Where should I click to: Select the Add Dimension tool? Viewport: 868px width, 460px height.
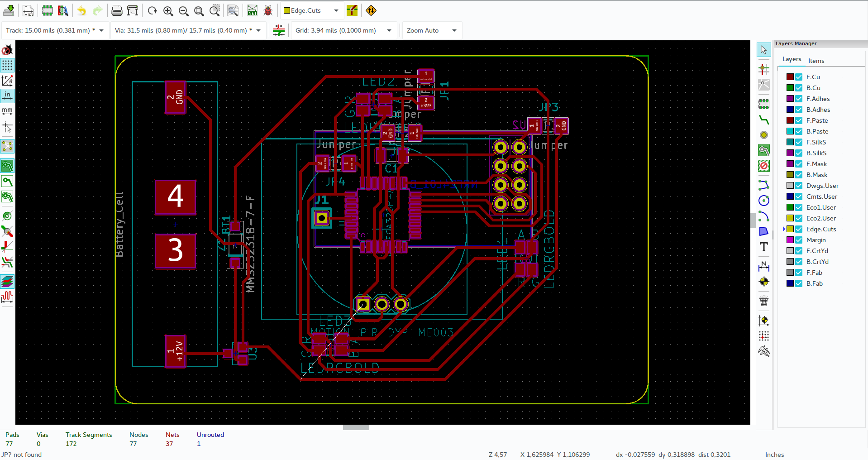click(763, 267)
